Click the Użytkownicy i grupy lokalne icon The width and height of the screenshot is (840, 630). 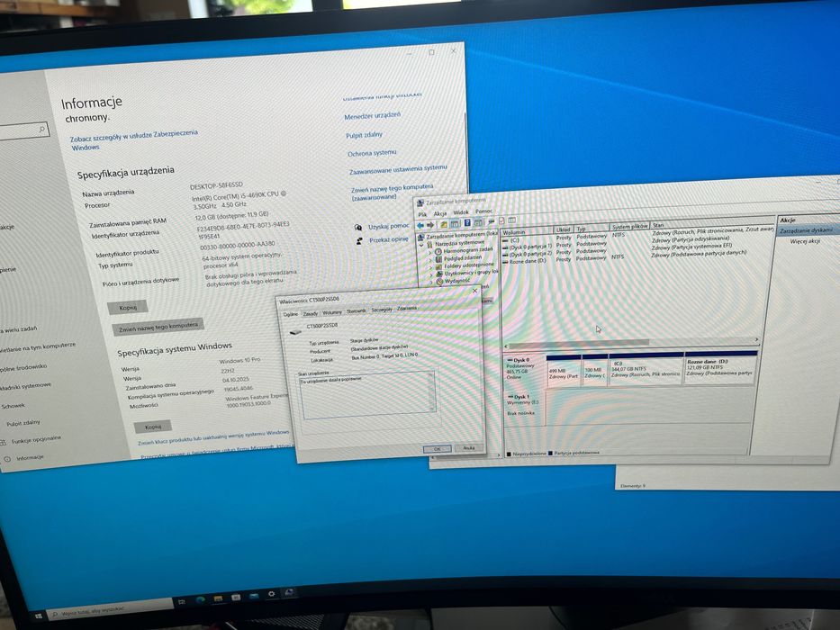(439, 274)
